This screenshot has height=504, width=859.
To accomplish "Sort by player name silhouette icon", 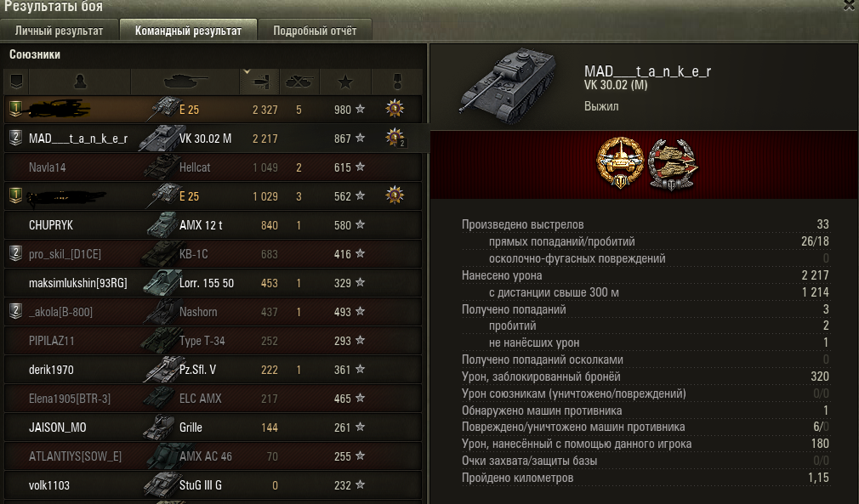I will (80, 82).
